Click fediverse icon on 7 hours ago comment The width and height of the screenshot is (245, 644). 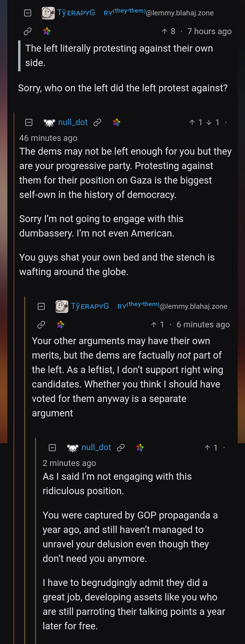coord(47,31)
